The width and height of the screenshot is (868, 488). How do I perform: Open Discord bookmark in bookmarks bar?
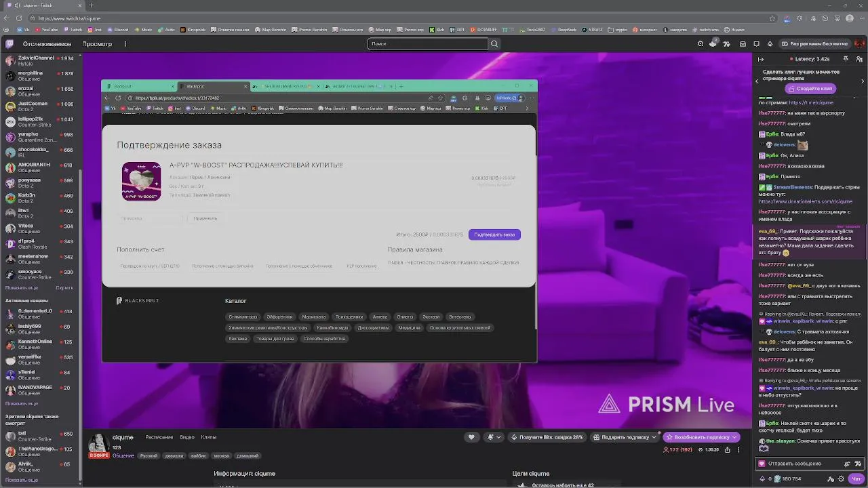click(118, 30)
